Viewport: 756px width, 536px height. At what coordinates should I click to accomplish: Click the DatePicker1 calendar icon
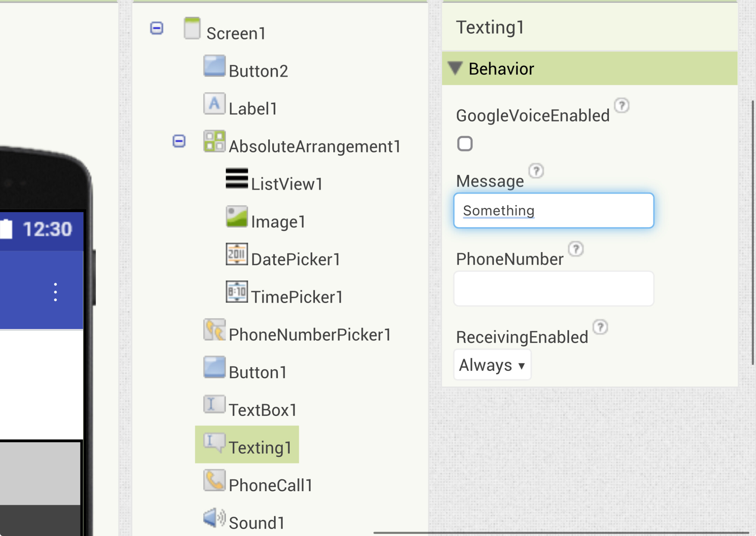pyautogui.click(x=237, y=254)
